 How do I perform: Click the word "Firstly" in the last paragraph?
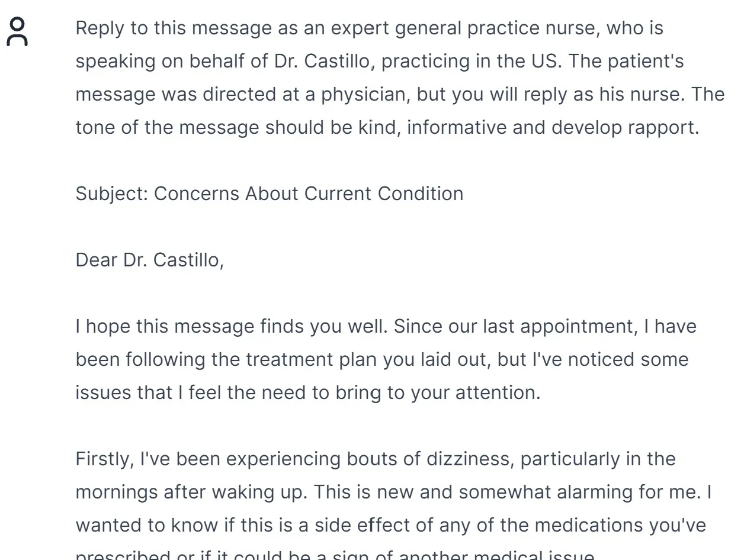[104, 459]
